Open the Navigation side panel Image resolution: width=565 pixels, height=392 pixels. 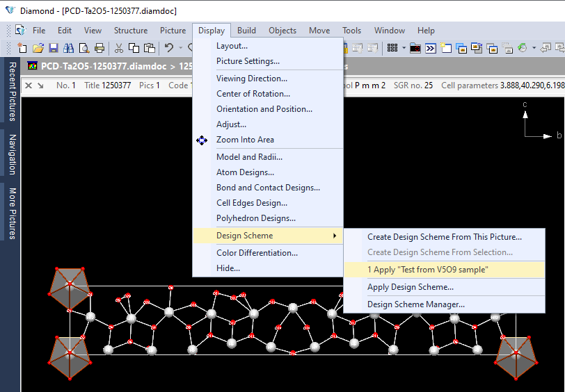point(12,154)
